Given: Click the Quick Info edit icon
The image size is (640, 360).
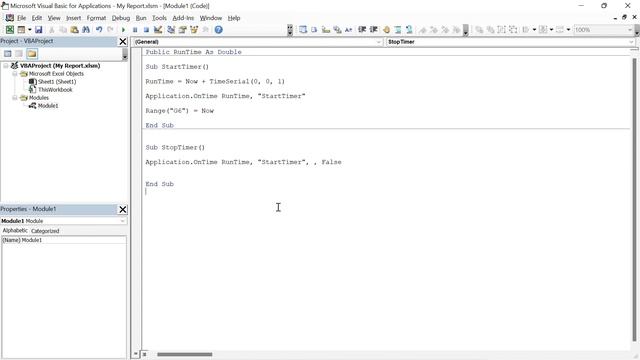Looking at the screenshot, I should pos(325,30).
